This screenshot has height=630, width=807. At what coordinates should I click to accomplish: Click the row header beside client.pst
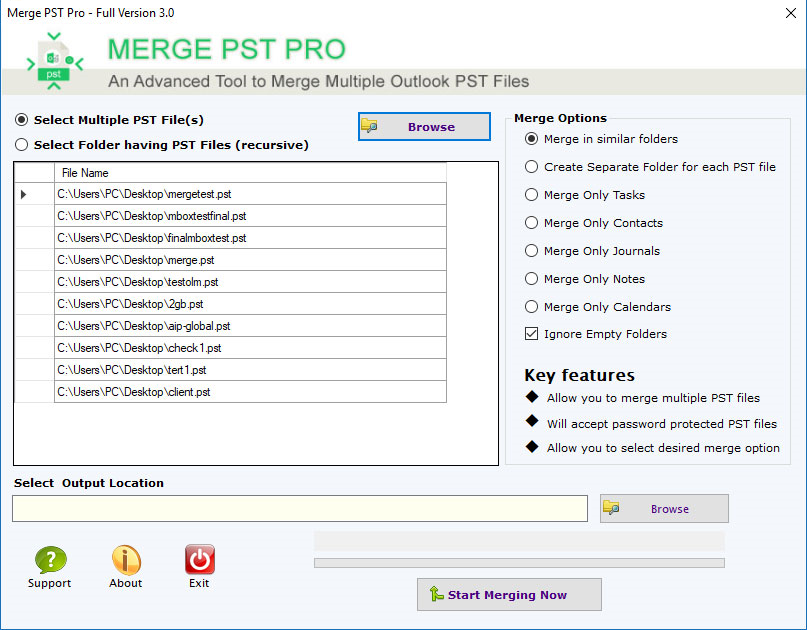pos(34,392)
